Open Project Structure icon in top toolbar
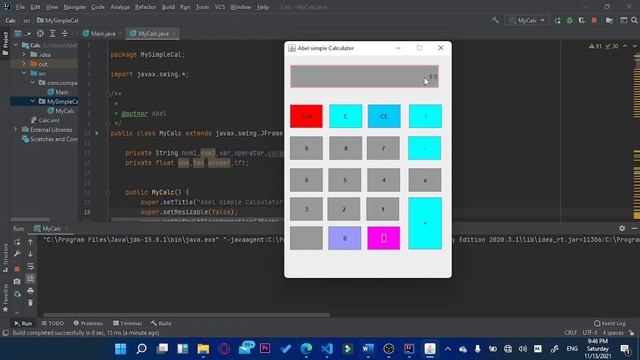Viewport: 640px width, 360px height. point(609,20)
